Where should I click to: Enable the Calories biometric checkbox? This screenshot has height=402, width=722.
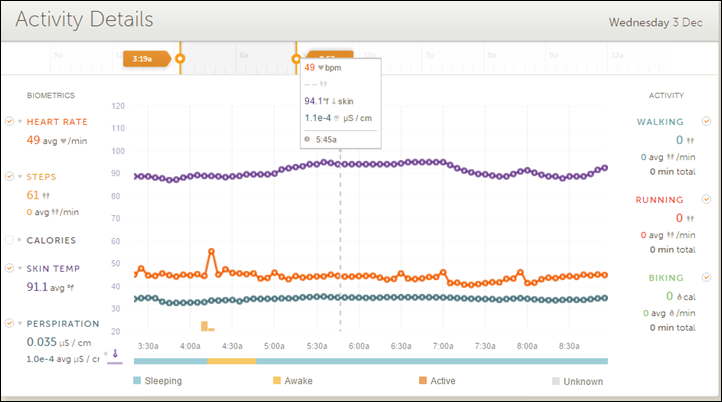pyautogui.click(x=9, y=240)
